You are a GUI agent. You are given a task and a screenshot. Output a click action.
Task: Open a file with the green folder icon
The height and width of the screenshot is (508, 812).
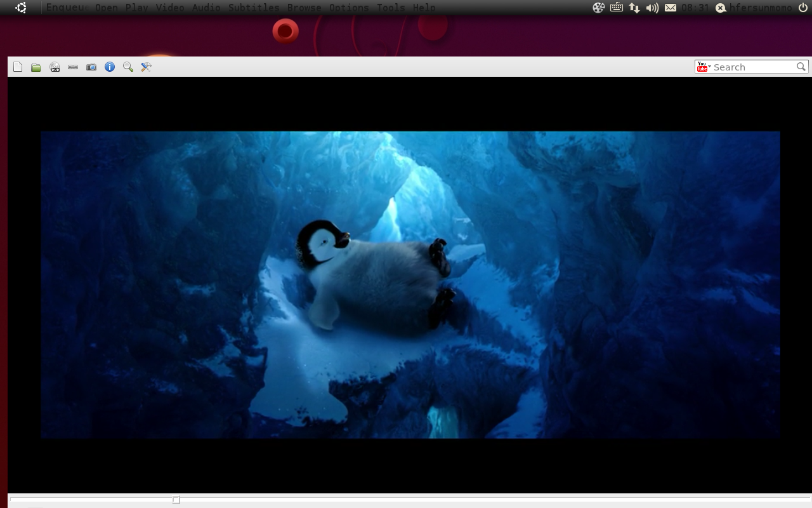tap(36, 67)
